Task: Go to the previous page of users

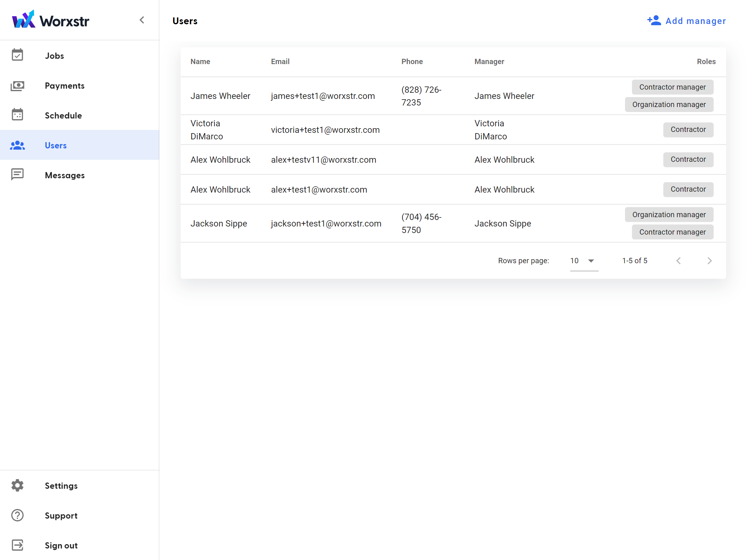Action: [x=679, y=261]
